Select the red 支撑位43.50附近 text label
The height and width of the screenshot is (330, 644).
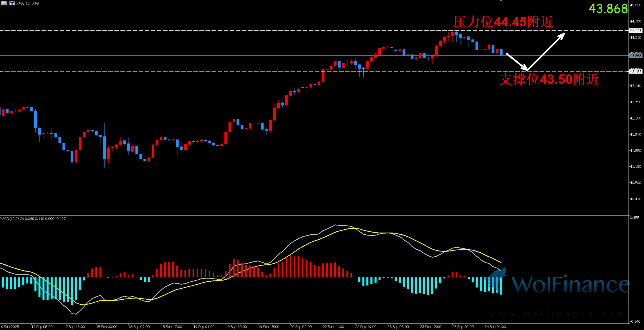click(x=549, y=79)
